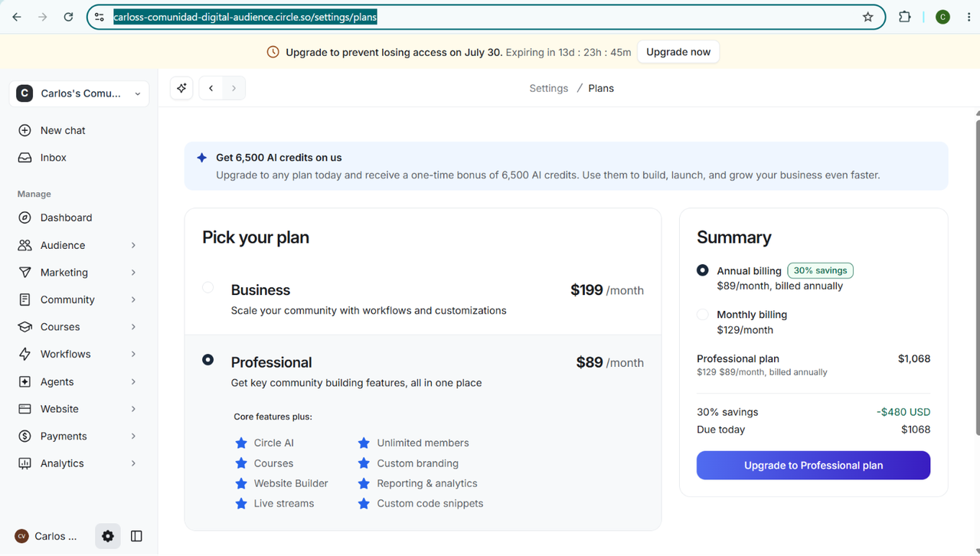
Task: Click the New chat plus icon
Action: pyautogui.click(x=25, y=130)
